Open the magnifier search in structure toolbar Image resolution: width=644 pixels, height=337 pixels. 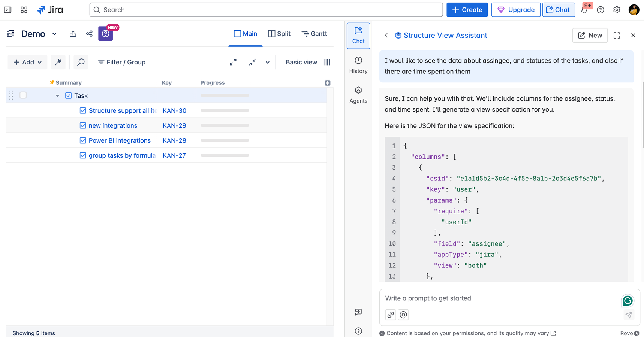[81, 62]
